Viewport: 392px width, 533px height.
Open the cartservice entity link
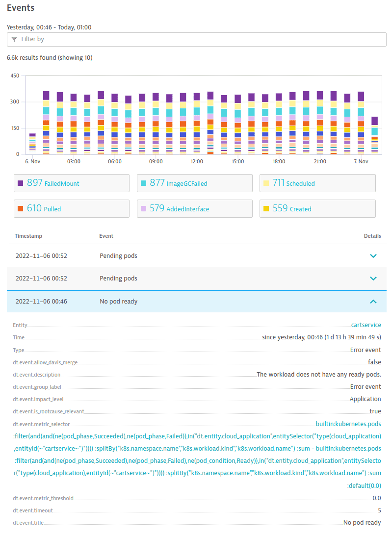click(x=366, y=325)
